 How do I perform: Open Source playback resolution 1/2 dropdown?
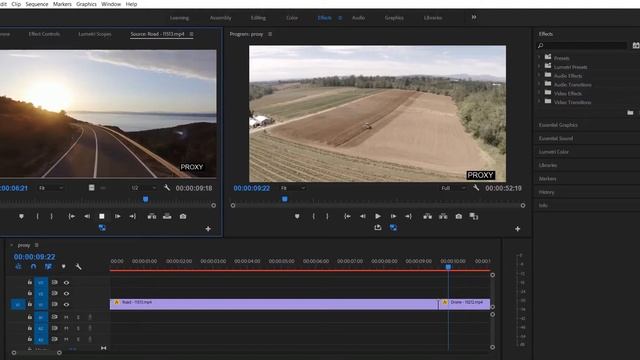pyautogui.click(x=144, y=188)
